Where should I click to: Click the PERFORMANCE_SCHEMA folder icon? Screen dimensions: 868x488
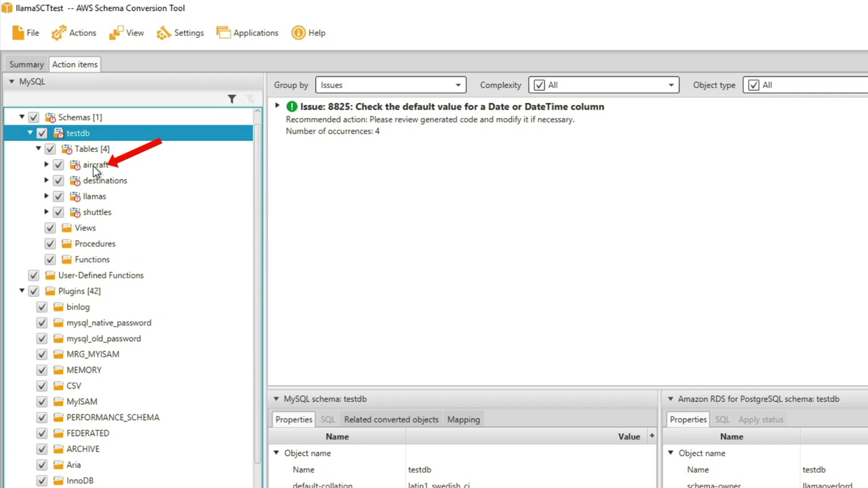click(x=58, y=418)
